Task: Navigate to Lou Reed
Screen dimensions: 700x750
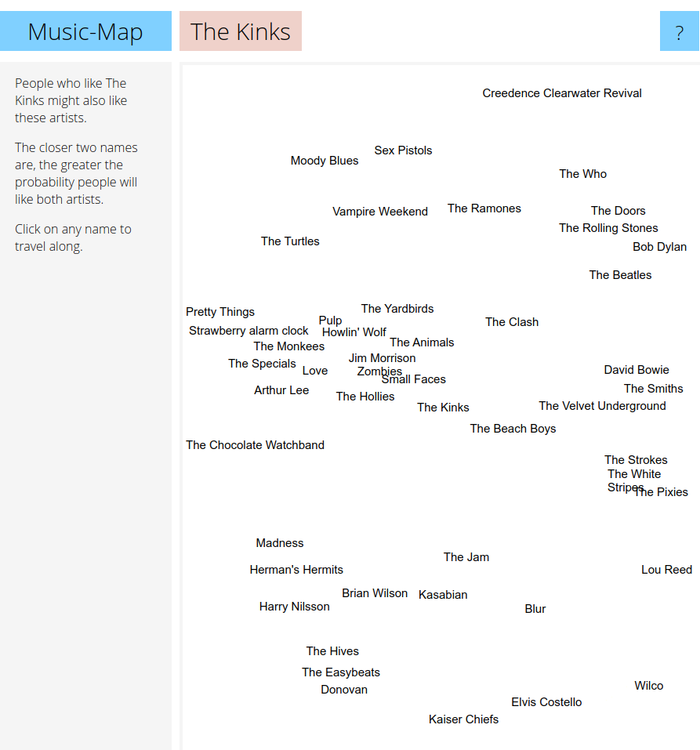Action: 666,570
